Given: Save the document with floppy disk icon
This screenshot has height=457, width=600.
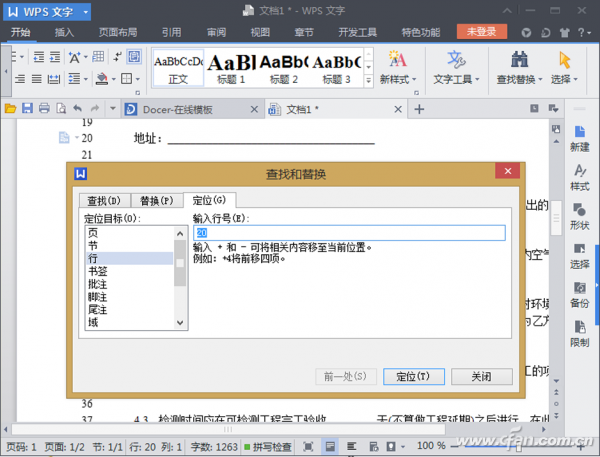Looking at the screenshot, I should point(27,109).
